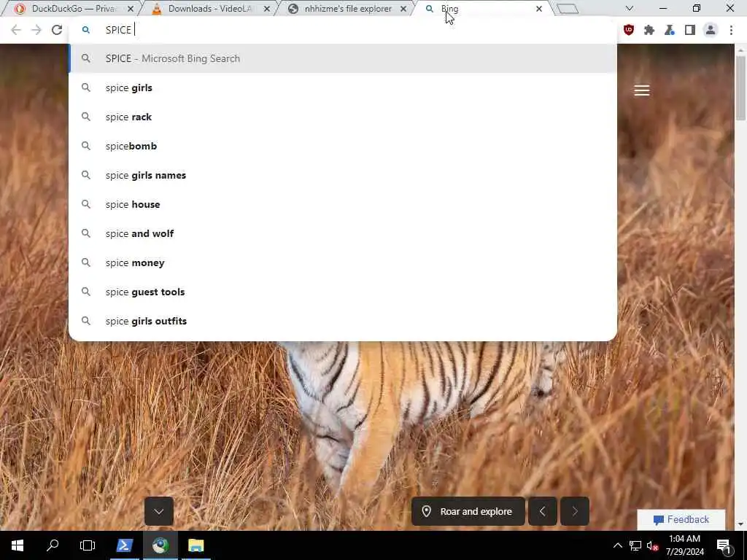Expand Bing's downward chevron button
The width and height of the screenshot is (747, 560).
tap(158, 511)
